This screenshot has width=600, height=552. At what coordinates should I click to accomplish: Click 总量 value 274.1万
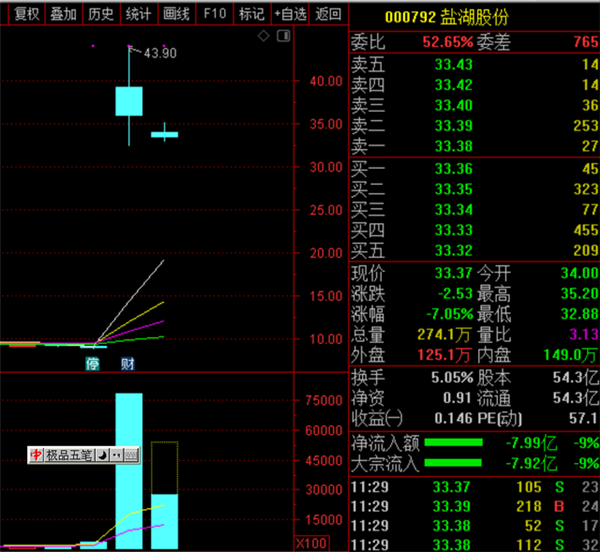[x=444, y=335]
